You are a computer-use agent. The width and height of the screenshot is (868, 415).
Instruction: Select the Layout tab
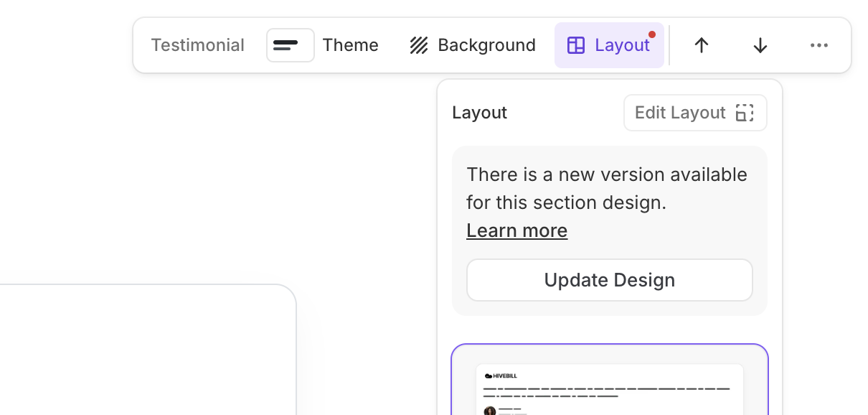621,45
